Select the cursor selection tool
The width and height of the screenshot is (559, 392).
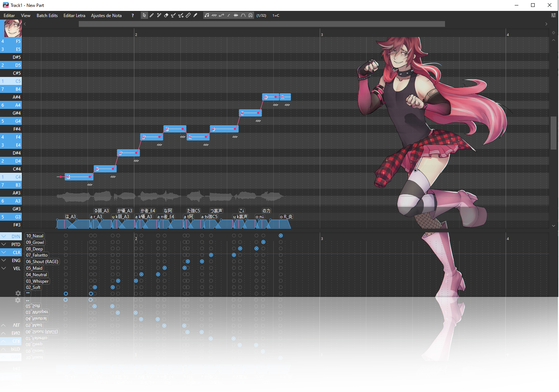click(x=144, y=15)
